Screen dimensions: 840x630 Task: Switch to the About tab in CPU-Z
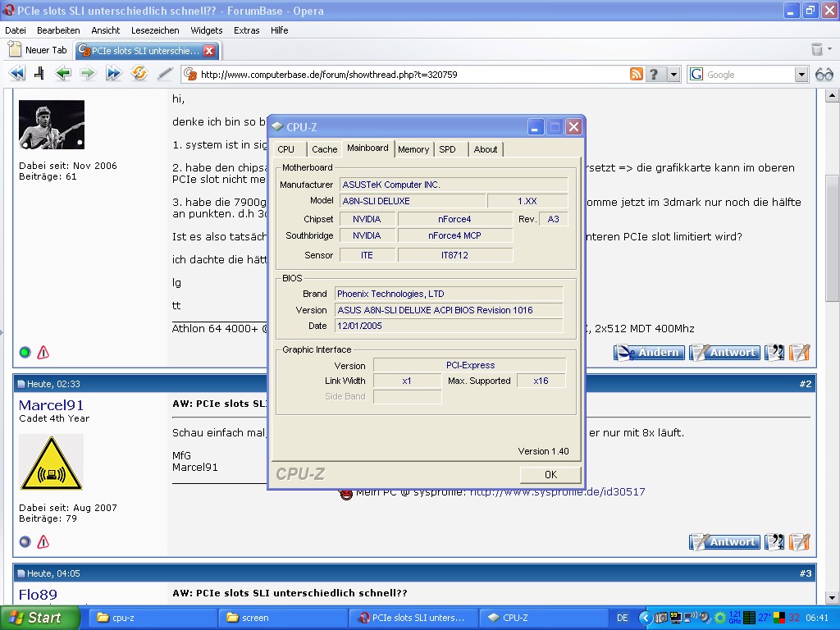click(x=486, y=149)
